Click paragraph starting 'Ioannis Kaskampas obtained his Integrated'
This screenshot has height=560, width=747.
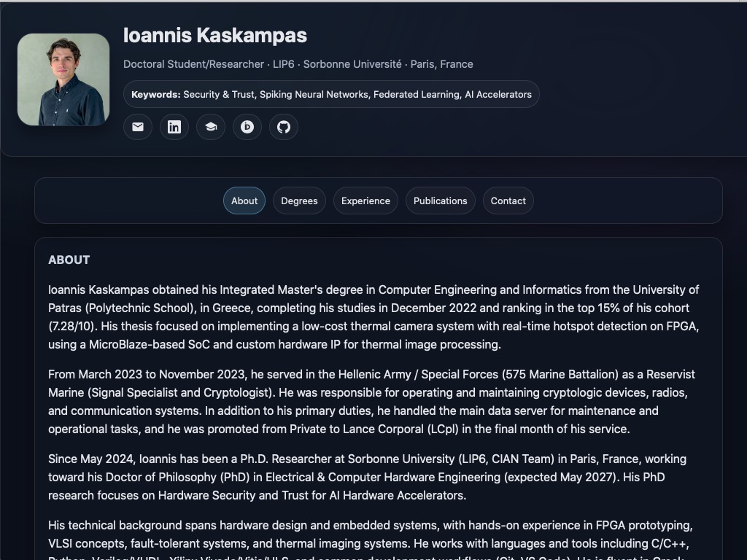(x=374, y=316)
